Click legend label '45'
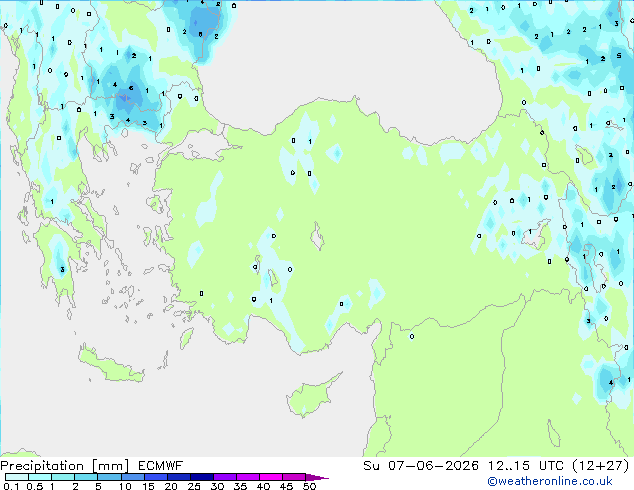This screenshot has height=490, width=634. pos(286,486)
